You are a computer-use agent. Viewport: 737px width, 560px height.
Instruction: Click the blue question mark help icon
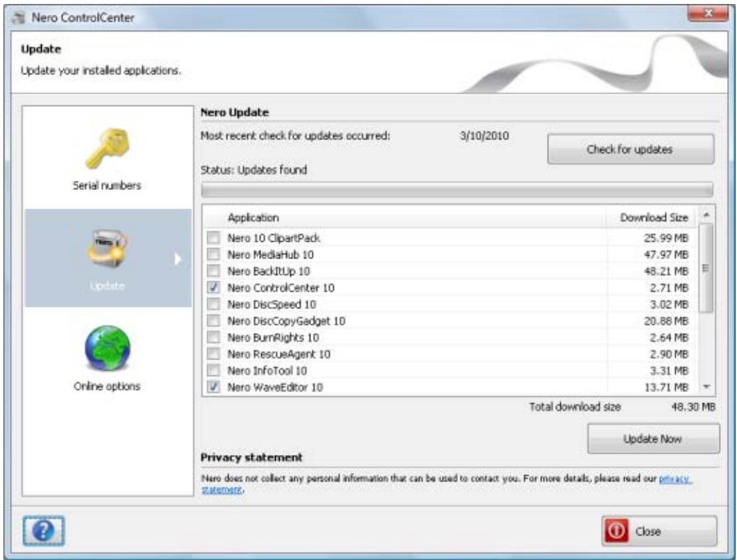[x=43, y=531]
